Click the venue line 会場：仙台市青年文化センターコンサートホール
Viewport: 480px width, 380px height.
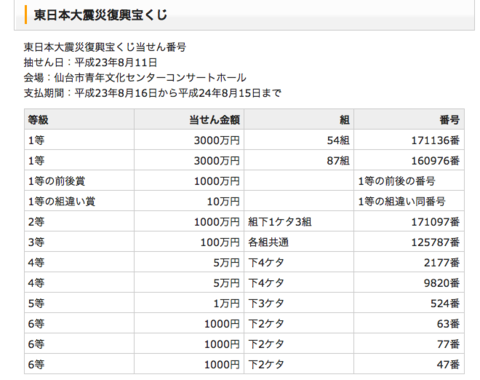[x=135, y=78]
